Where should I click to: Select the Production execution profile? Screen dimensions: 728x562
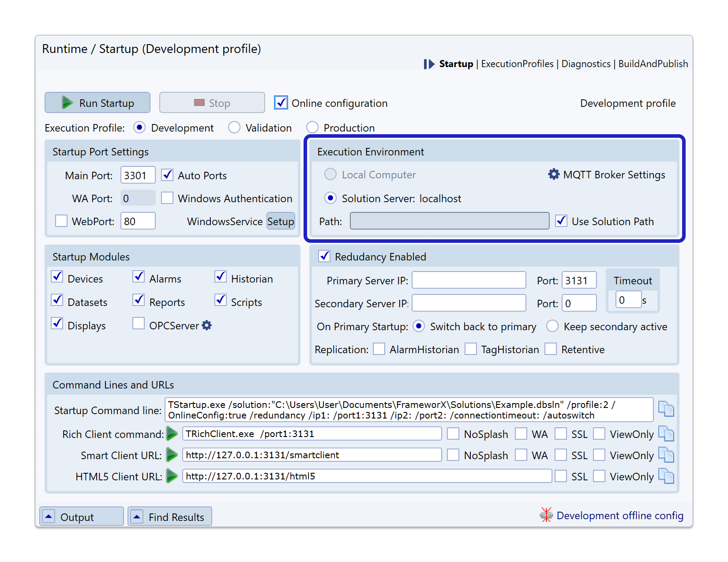tap(312, 128)
